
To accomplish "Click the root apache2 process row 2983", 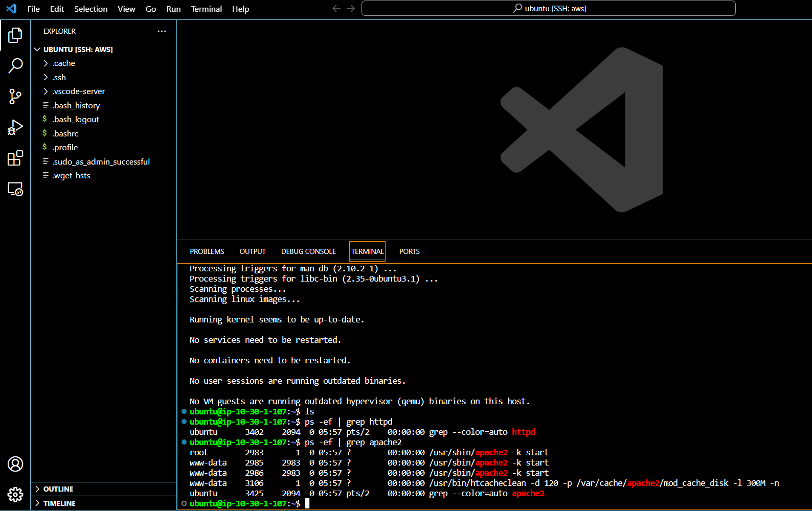I will (369, 452).
